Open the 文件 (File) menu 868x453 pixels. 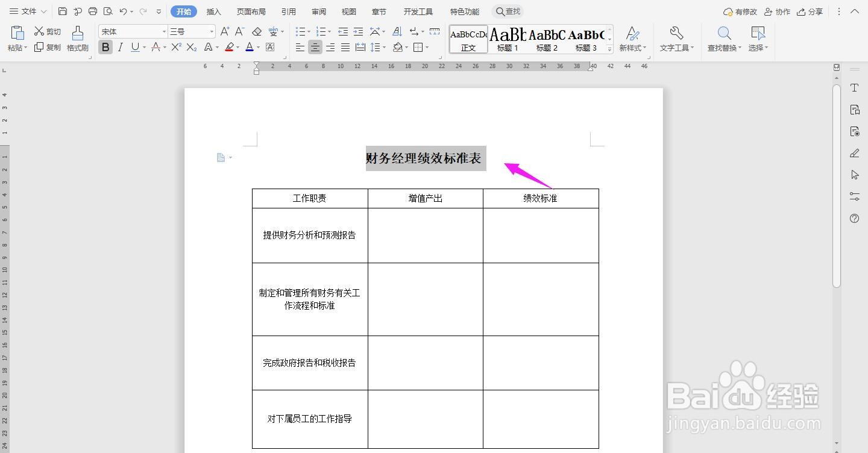(x=28, y=11)
